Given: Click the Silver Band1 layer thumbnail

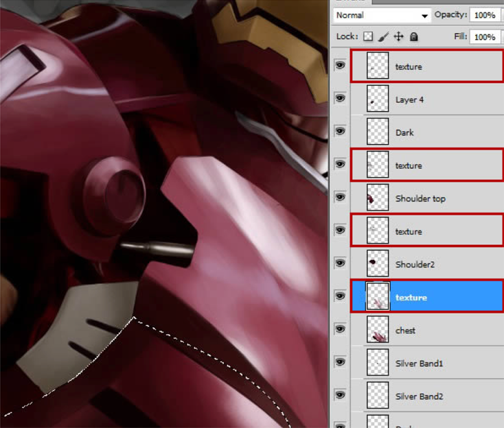Looking at the screenshot, I should pyautogui.click(x=378, y=362).
